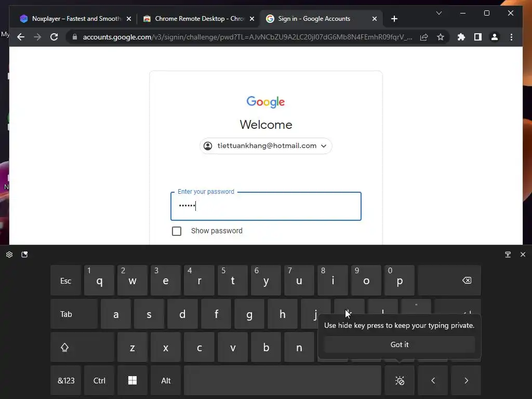Switch to the &123 symbols layout
Viewport: 532px width, 399px height.
coord(65,380)
